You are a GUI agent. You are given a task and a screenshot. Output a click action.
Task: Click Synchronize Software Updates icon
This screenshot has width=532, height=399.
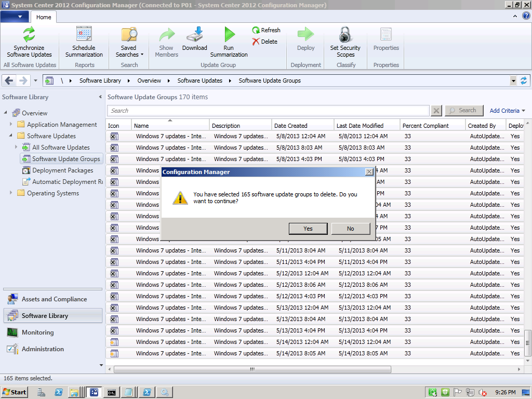(x=29, y=34)
